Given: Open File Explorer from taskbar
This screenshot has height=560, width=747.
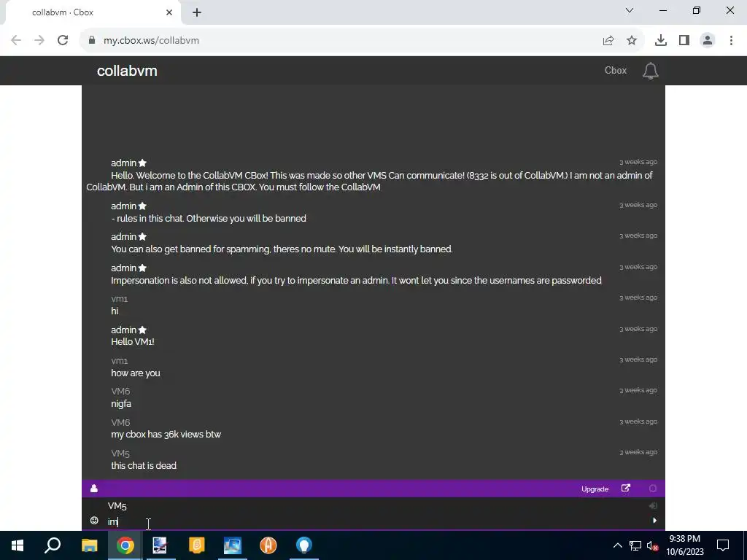Looking at the screenshot, I should [89, 545].
